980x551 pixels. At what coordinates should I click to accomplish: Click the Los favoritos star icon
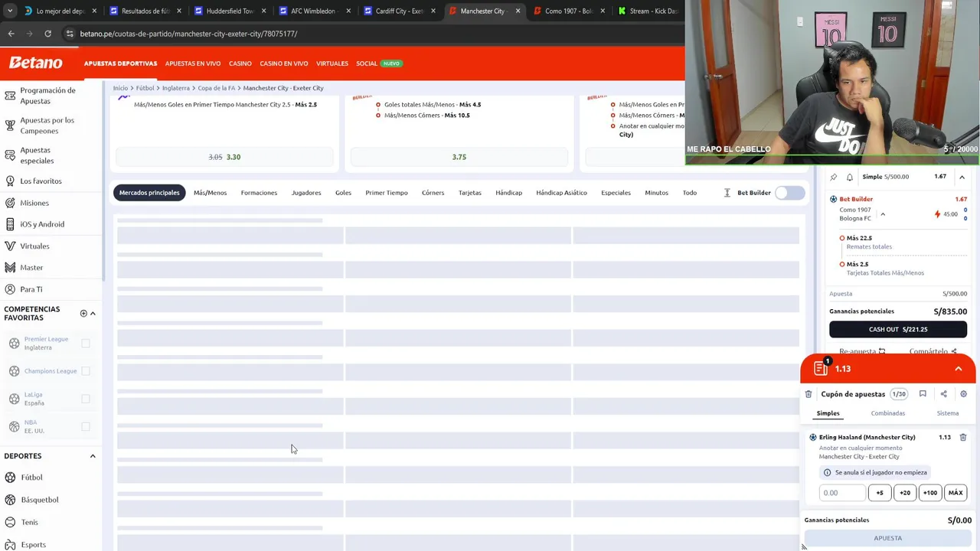[10, 181]
